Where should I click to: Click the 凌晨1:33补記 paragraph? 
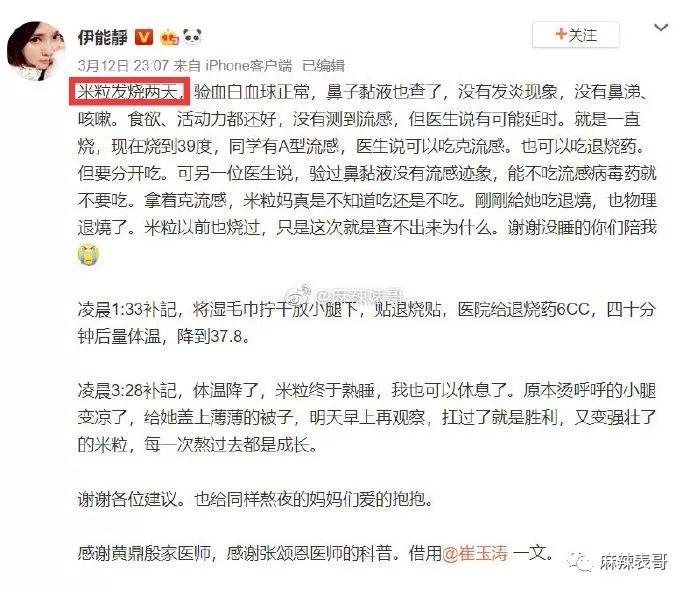point(367,323)
